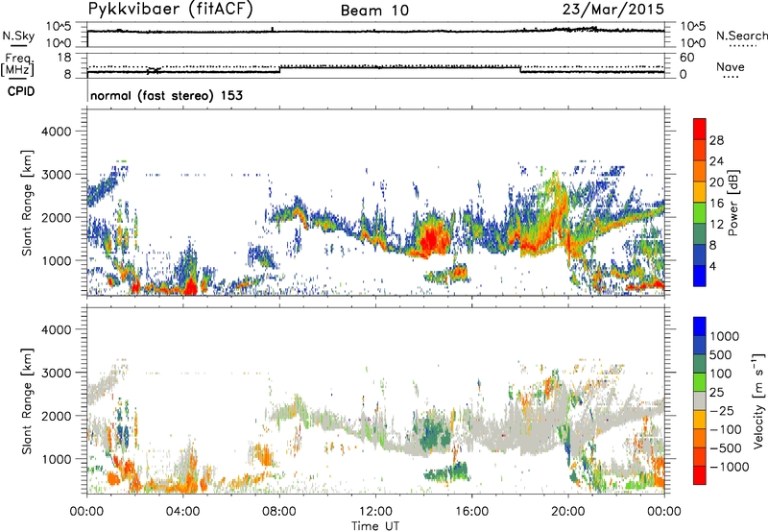This screenshot has height=532, width=768.
Task: Click the 4 label on Power colorbar
Action: pyautogui.click(x=712, y=266)
